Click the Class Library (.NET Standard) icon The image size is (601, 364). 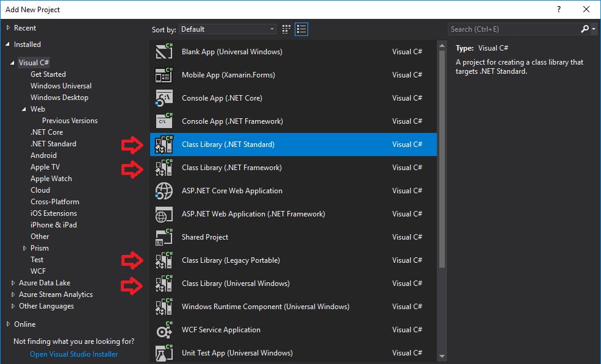coord(164,145)
